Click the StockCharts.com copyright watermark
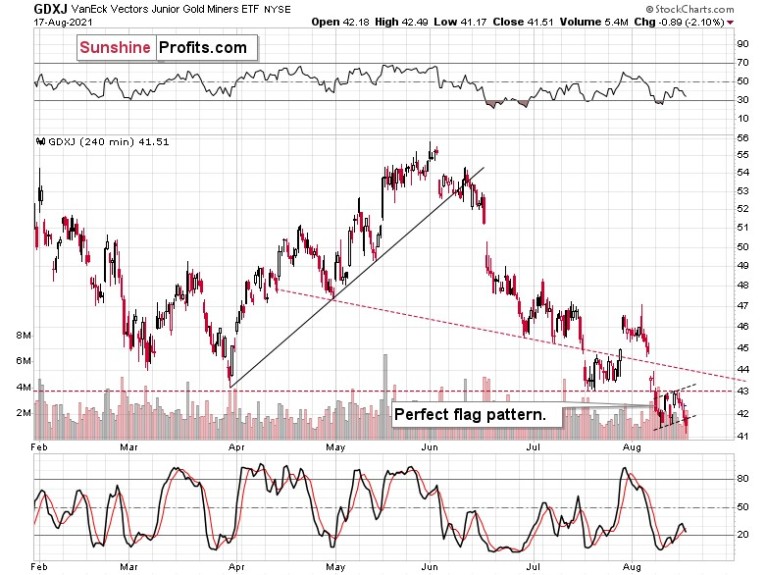This screenshot has height=575, width=765. [689, 9]
